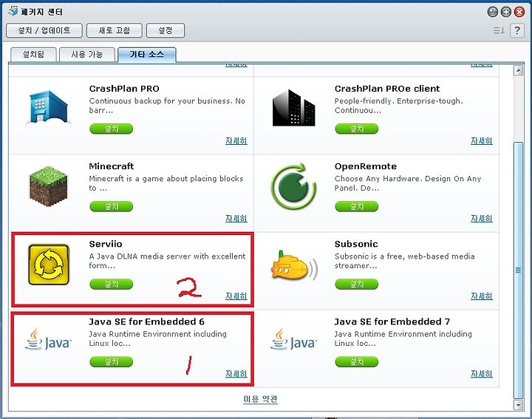Screen dimensions: 532x419
Task: Close the Package Center window
Action: pyautogui.click(x=519, y=13)
